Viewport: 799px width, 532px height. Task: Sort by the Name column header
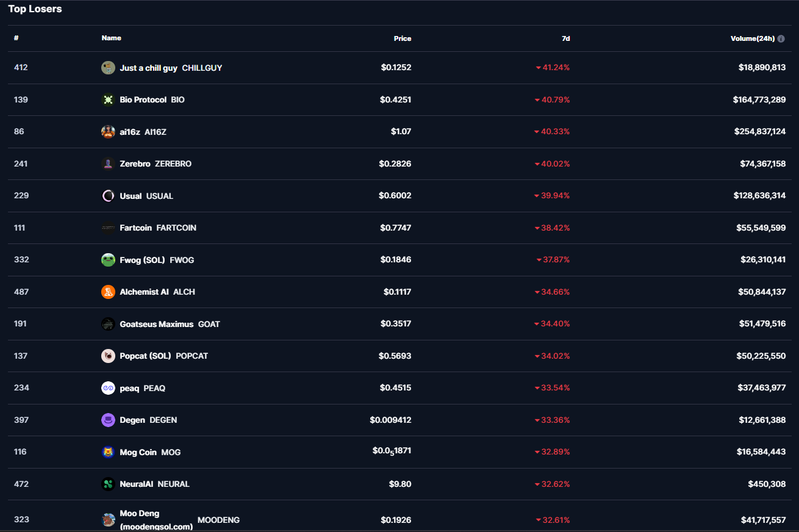coord(111,38)
